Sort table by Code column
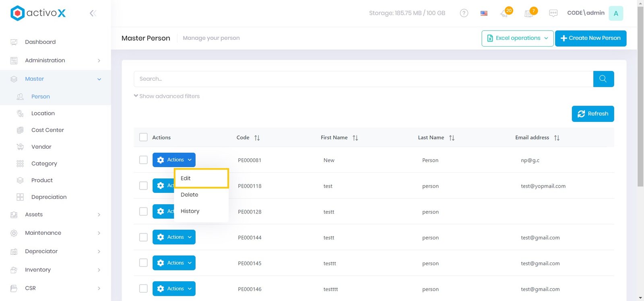The image size is (644, 301). [257, 138]
